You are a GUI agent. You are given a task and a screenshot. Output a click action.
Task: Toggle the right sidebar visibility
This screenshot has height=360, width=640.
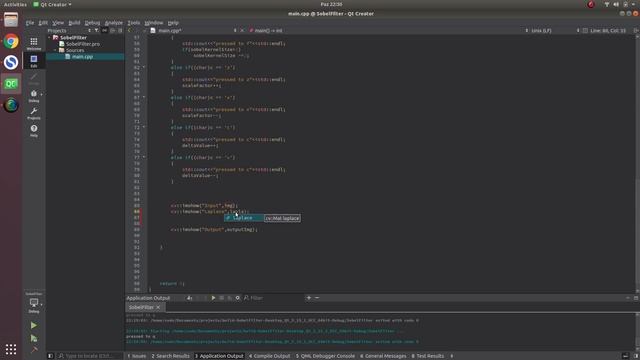click(x=636, y=356)
